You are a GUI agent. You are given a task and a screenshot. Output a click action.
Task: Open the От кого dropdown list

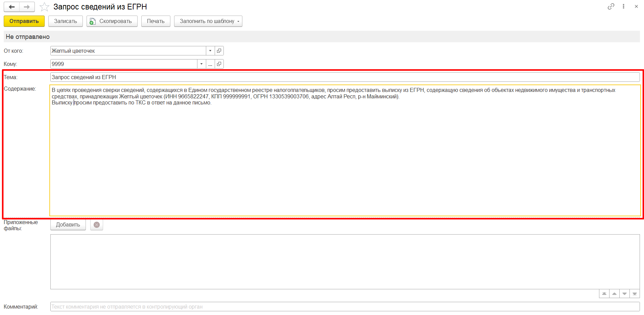coord(210,51)
